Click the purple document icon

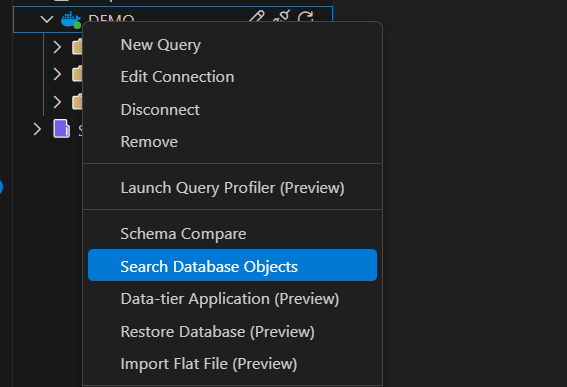click(61, 128)
